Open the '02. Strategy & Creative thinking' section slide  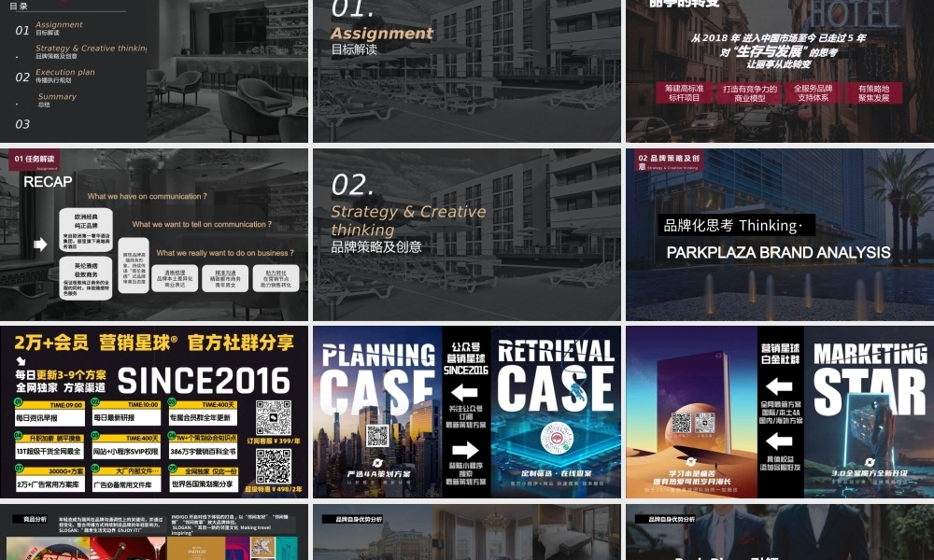(466, 234)
